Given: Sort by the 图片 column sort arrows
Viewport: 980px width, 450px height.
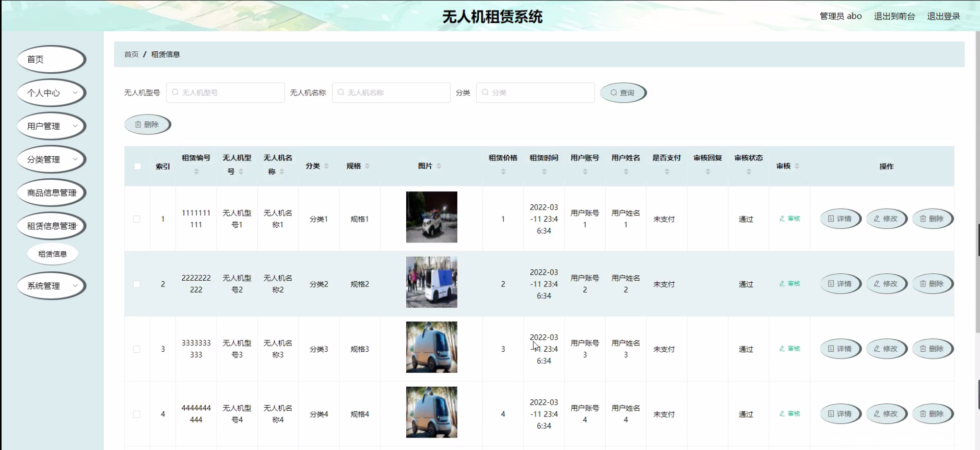Looking at the screenshot, I should click(x=439, y=166).
